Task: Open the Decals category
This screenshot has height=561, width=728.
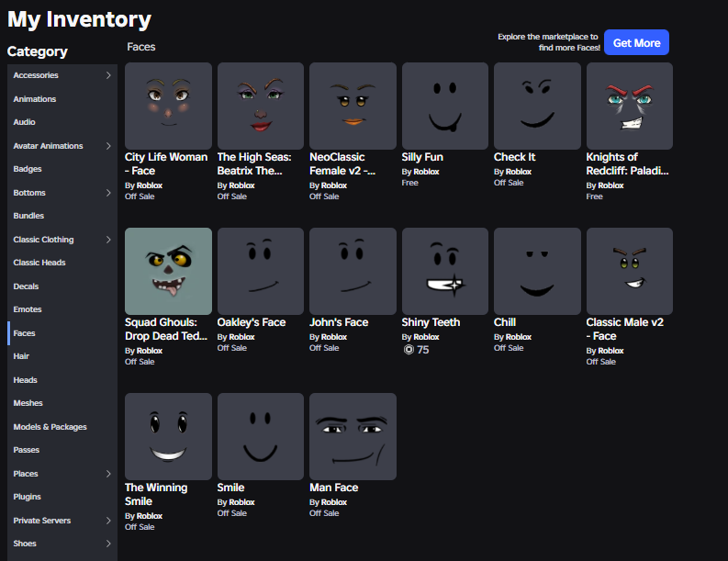Action: tap(62, 286)
